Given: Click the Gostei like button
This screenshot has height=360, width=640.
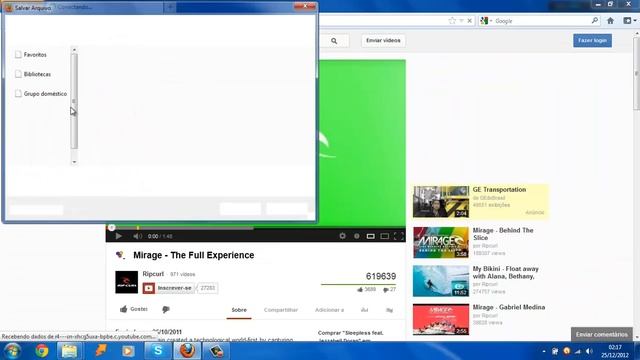Looking at the screenshot, I should point(134,309).
